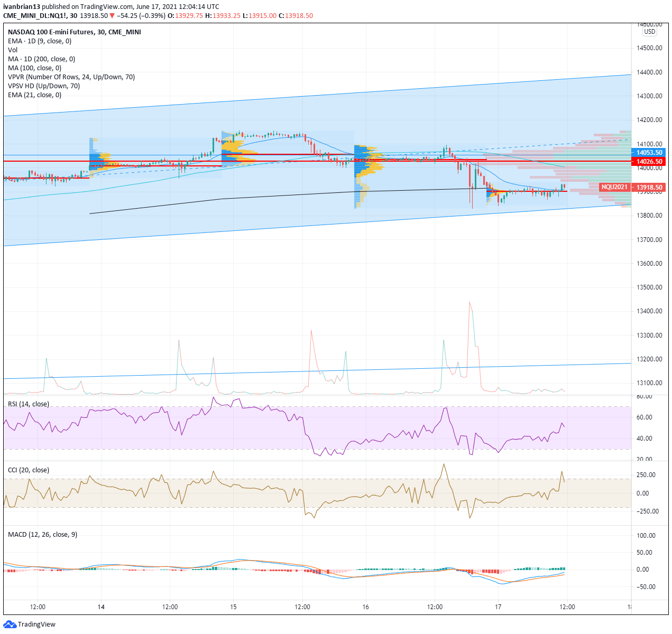Click the USD currency badge on price axis
This screenshot has width=672, height=634.
point(649,32)
